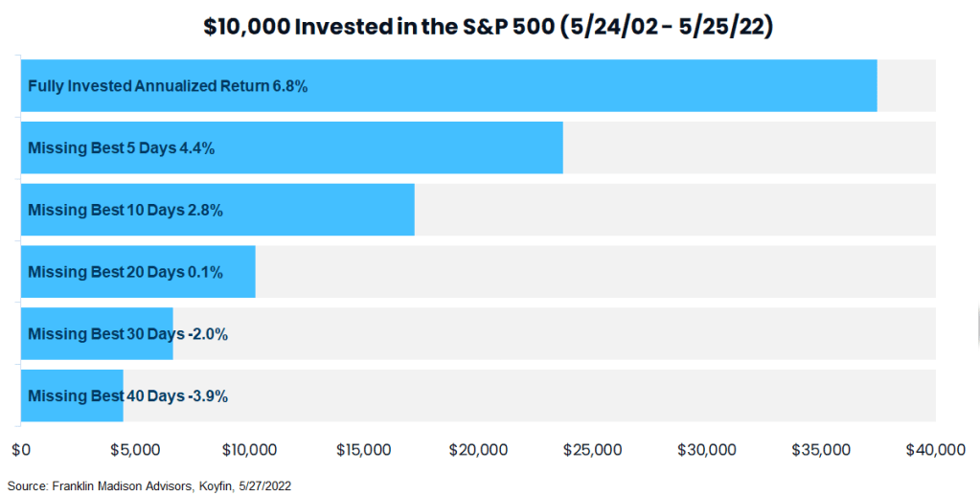Click the $10,000 axis label

click(x=249, y=449)
